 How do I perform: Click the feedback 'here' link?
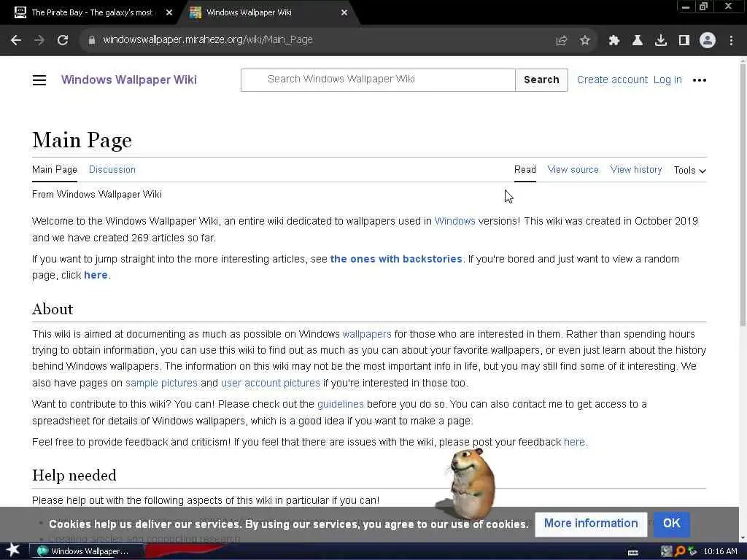[574, 443]
